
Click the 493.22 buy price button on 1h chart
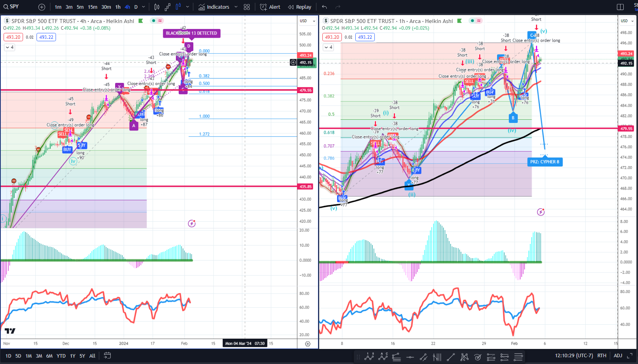365,37
